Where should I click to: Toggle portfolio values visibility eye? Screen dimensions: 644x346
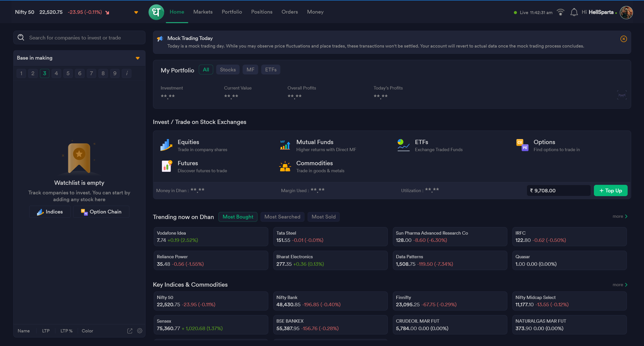click(x=622, y=95)
